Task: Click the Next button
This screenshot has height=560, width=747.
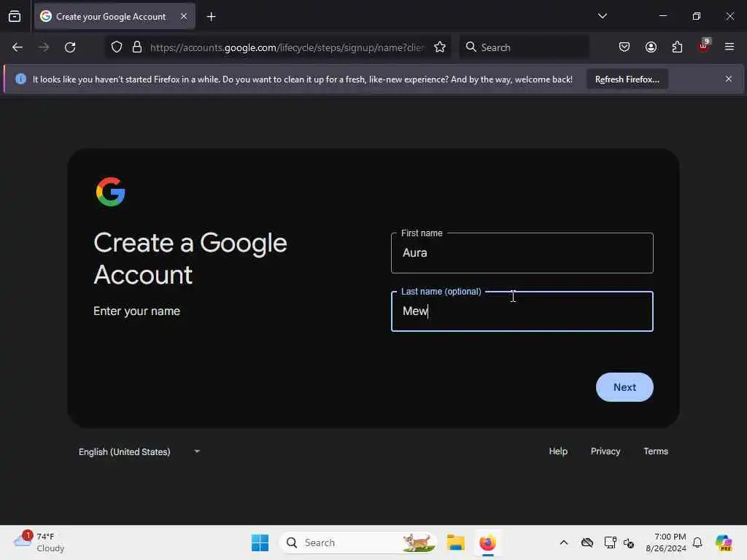Action: tap(624, 387)
